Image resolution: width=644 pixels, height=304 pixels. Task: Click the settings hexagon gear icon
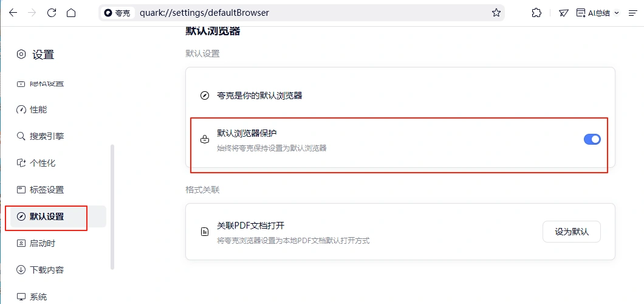click(21, 55)
